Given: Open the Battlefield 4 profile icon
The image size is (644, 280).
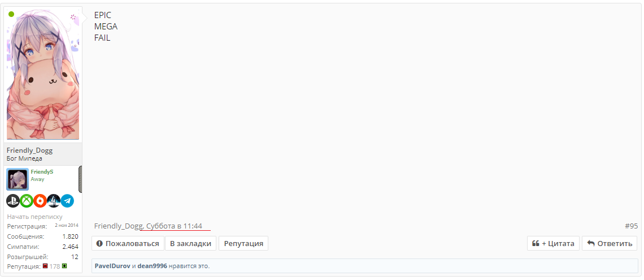Looking at the screenshot, I should tap(54, 201).
